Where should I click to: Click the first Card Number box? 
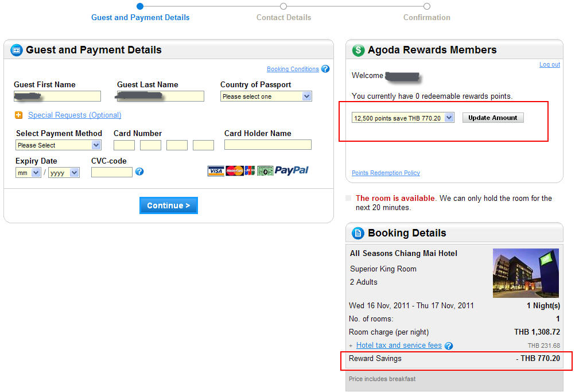(x=124, y=145)
